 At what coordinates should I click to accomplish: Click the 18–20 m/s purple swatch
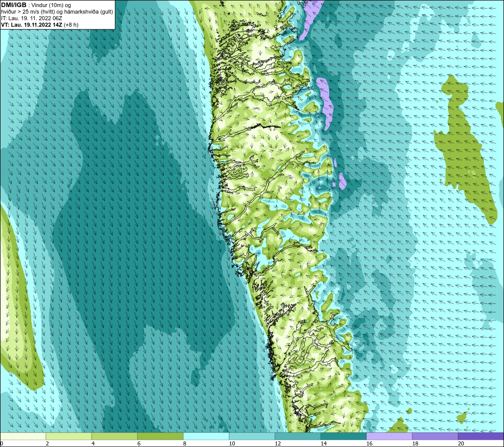pyautogui.click(x=435, y=436)
